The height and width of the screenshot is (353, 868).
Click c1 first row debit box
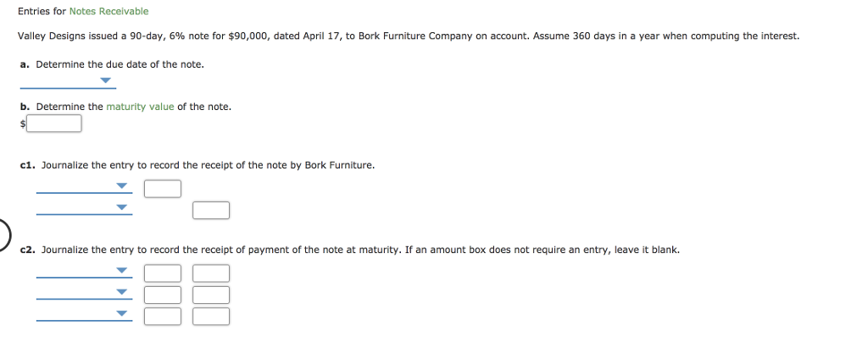tap(163, 189)
